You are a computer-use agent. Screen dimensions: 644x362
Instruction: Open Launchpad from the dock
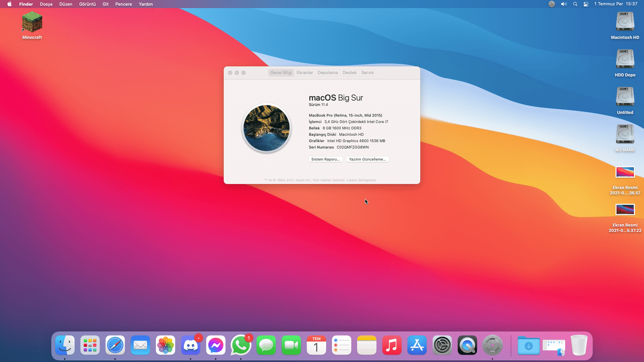pyautogui.click(x=90, y=345)
